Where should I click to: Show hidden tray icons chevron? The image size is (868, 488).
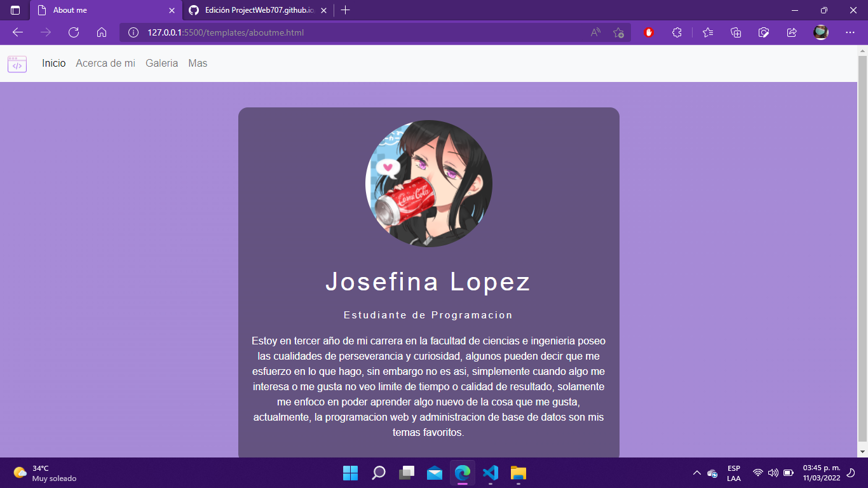point(696,473)
